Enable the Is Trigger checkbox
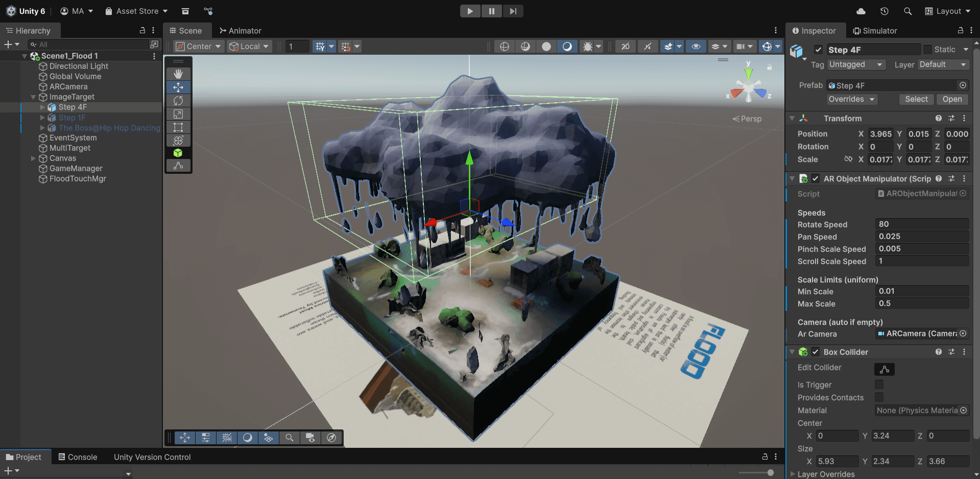Viewport: 980px width, 479px height. [x=879, y=384]
